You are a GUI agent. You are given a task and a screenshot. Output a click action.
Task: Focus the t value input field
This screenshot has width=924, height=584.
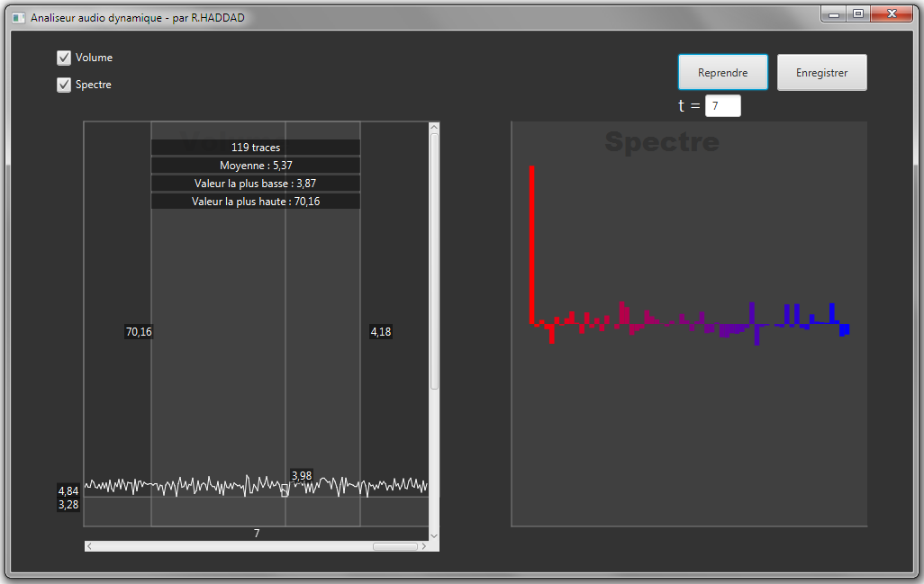722,106
